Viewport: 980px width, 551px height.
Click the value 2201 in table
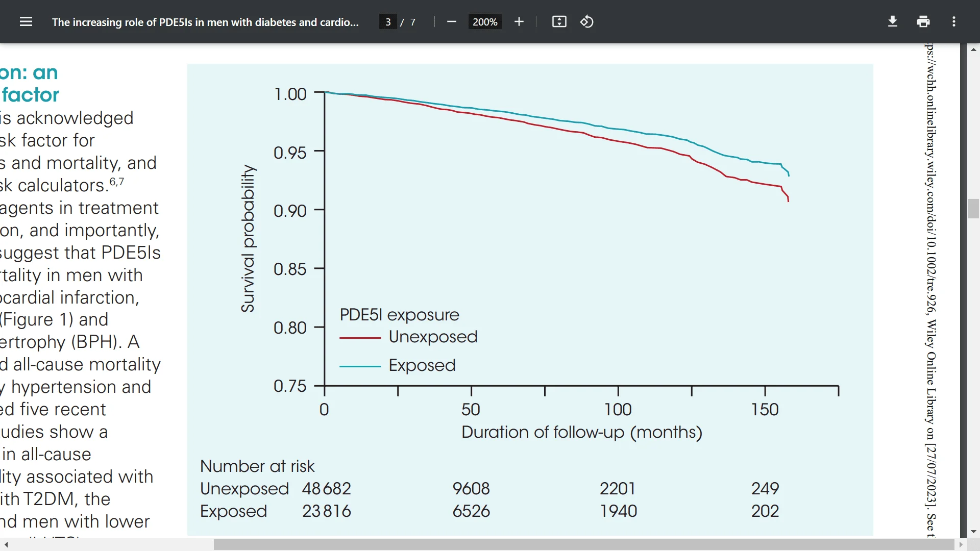click(618, 488)
